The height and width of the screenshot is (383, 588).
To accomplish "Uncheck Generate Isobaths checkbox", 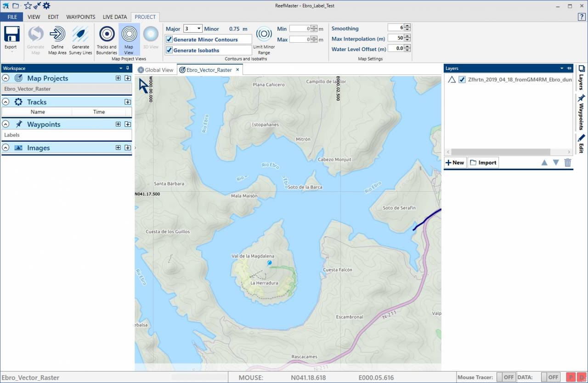I will tap(169, 50).
